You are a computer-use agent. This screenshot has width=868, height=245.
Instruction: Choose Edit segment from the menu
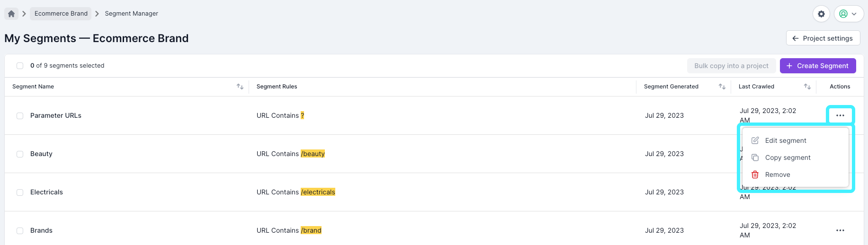[785, 140]
